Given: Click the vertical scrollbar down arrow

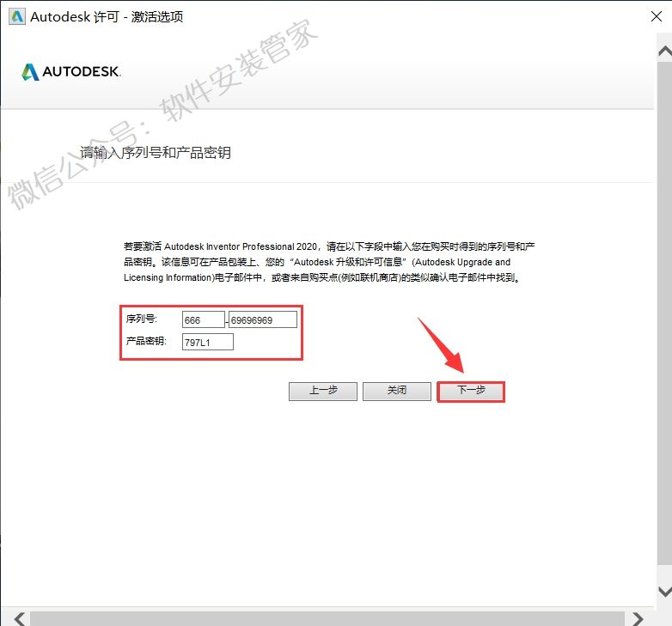Looking at the screenshot, I should point(663,592).
